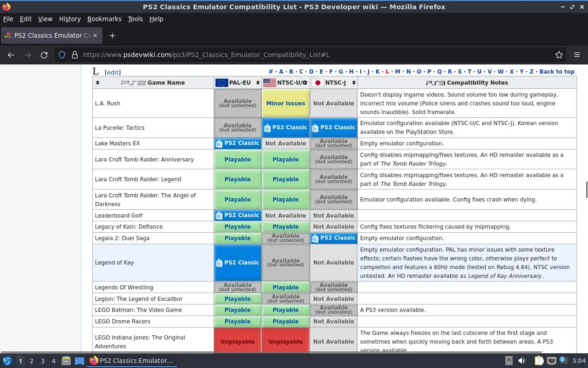The width and height of the screenshot is (588, 368).
Task: Select the L.A. Rush game name
Action: 107,103
